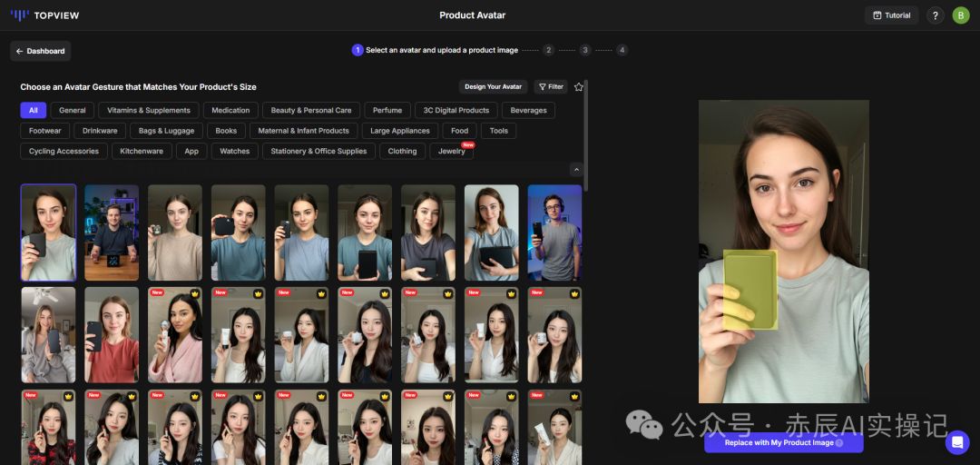The image size is (980, 465).
Task: Select the highlighted first avatar thumbnail
Action: point(48,232)
